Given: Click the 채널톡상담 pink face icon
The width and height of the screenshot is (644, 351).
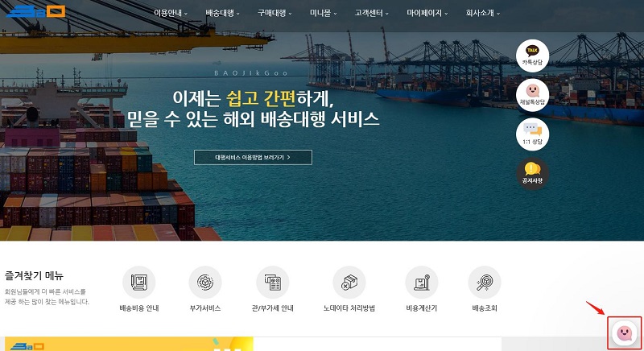Looking at the screenshot, I should pyautogui.click(x=532, y=95).
